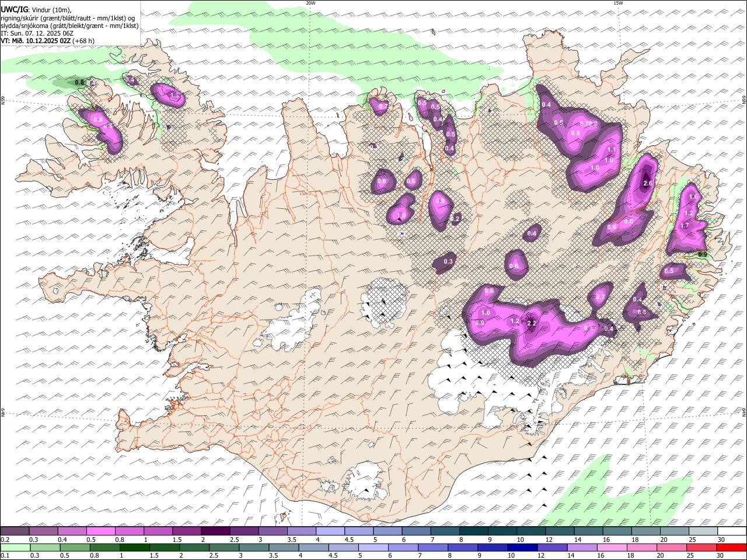Click the light grey 25 swatch in upper legend
Screen dimensions: 747x560
pyautogui.click(x=704, y=531)
